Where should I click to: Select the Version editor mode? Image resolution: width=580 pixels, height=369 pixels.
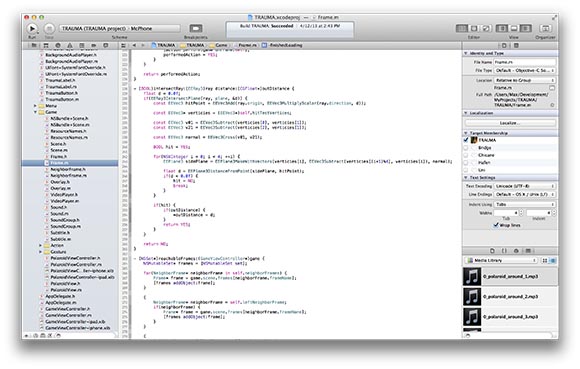[x=486, y=28]
